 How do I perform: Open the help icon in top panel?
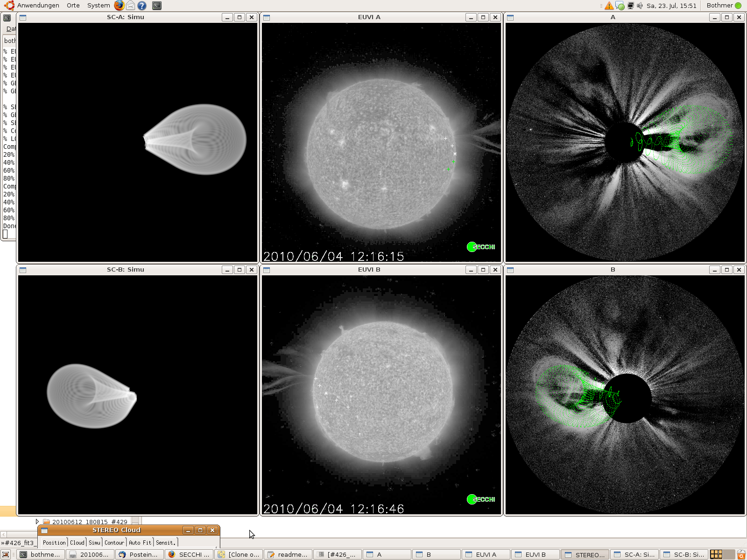(x=142, y=6)
